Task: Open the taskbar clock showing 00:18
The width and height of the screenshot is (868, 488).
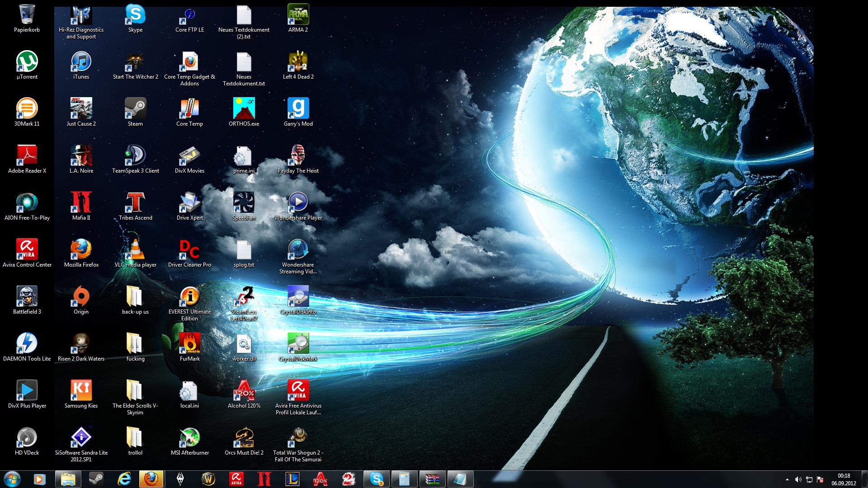Action: click(x=844, y=479)
